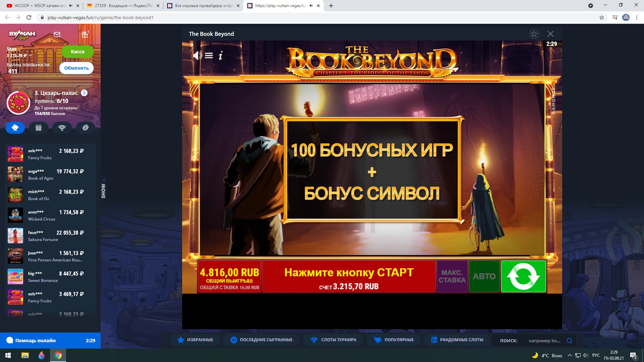
Task: Open the Касса button
Action: click(x=77, y=52)
